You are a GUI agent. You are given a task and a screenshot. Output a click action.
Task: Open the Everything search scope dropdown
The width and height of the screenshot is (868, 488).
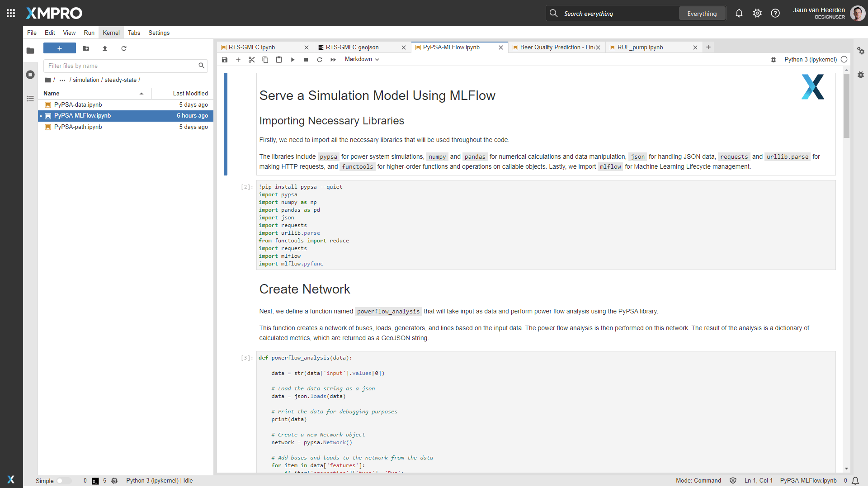tap(702, 14)
